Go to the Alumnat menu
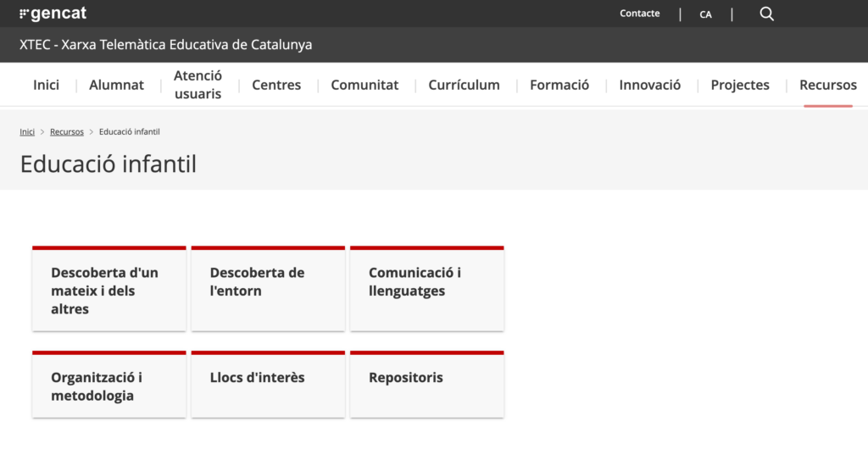Image resolution: width=868 pixels, height=449 pixels. [116, 85]
